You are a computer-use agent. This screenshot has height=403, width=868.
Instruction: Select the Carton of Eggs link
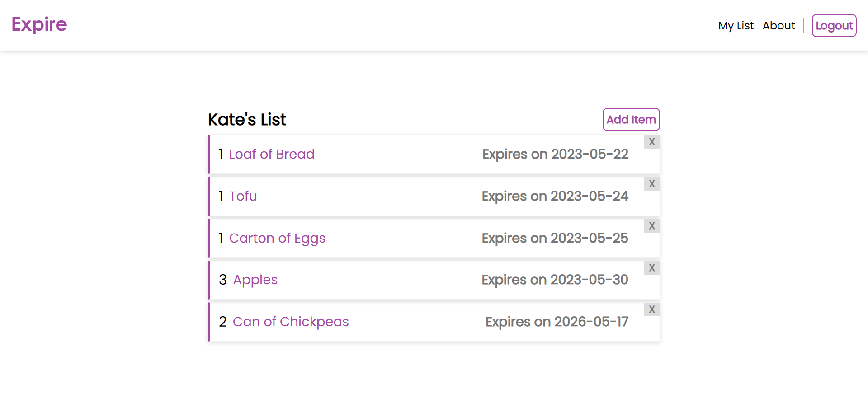pyautogui.click(x=277, y=238)
